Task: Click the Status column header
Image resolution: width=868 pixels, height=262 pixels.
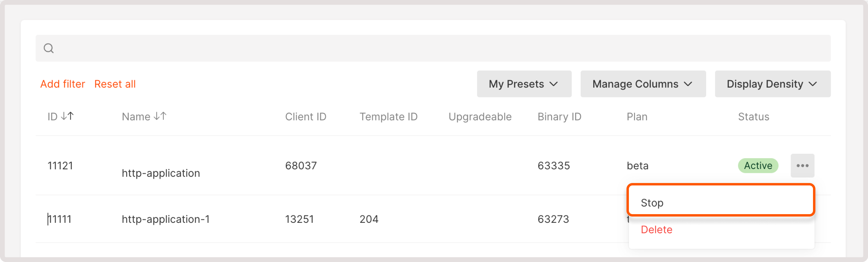Action: 754,117
